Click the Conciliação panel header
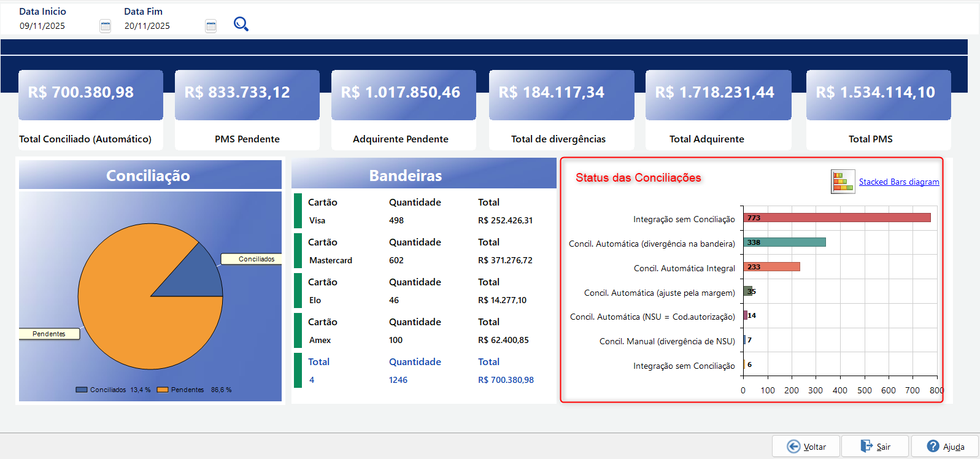This screenshot has height=459, width=980. tap(150, 175)
